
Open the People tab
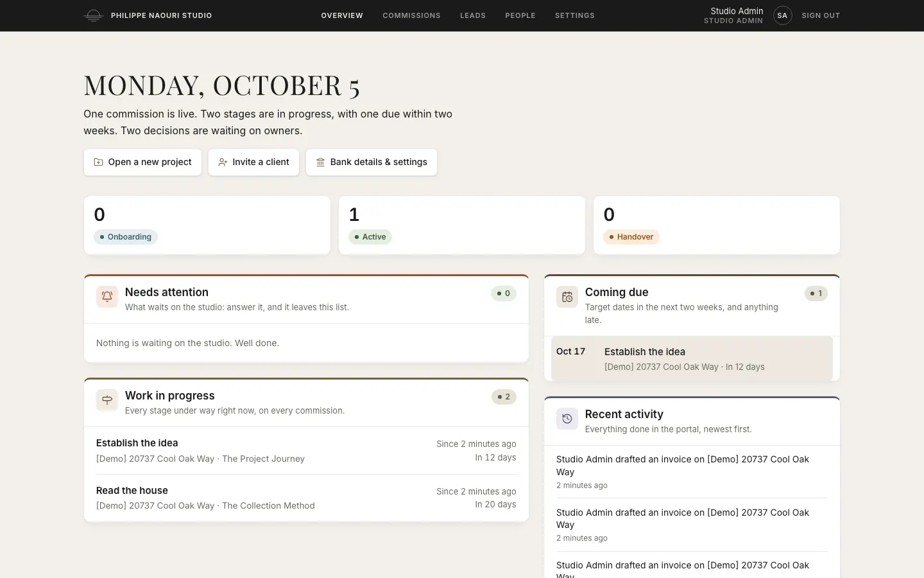pyautogui.click(x=520, y=15)
